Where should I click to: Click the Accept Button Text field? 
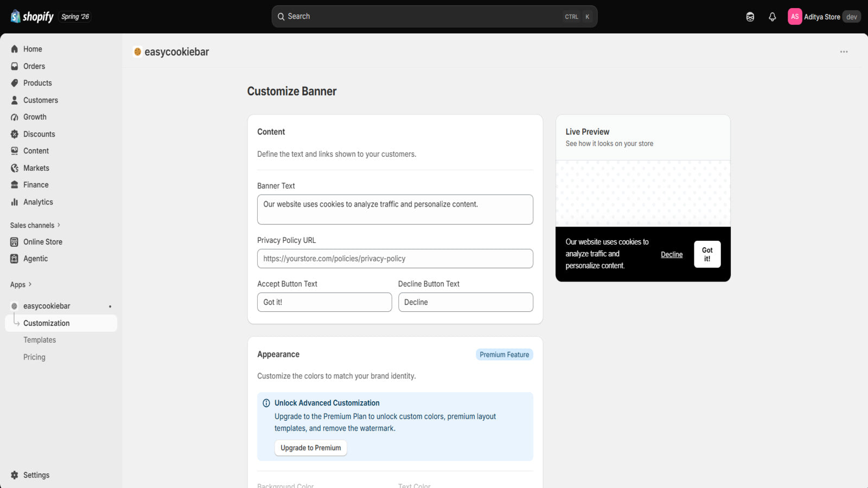point(324,302)
